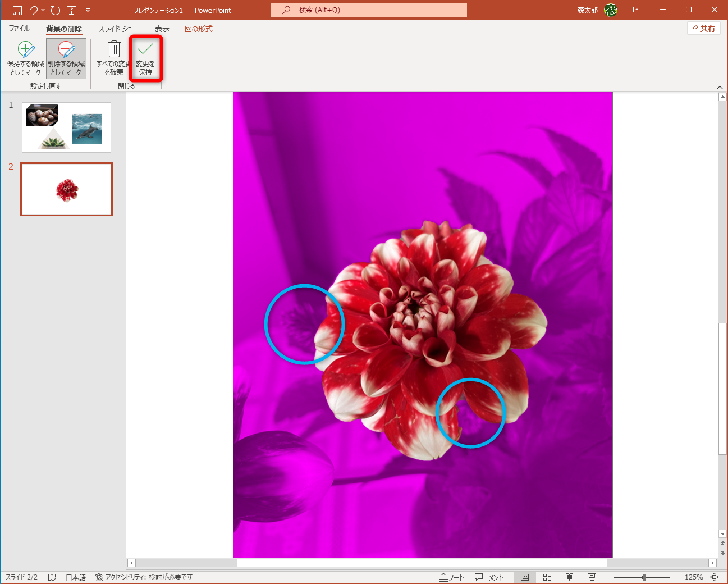728x584 pixels.
Task: Keep changes with 変更を保持
Action: pyautogui.click(x=145, y=58)
